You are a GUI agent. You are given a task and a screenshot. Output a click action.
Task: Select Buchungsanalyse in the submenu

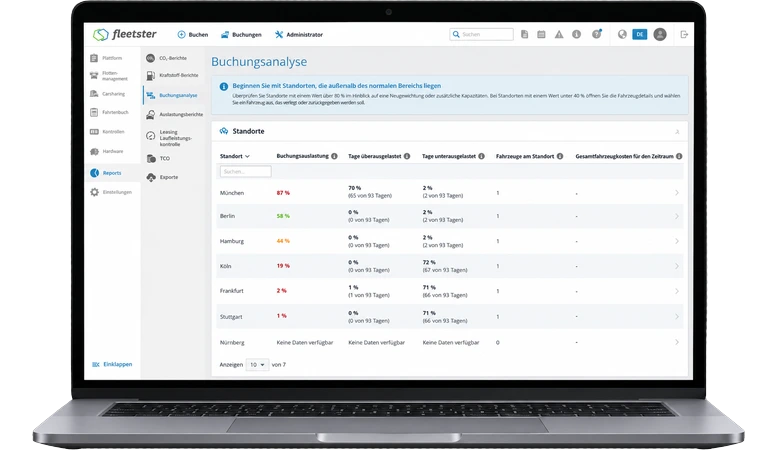tap(172, 95)
